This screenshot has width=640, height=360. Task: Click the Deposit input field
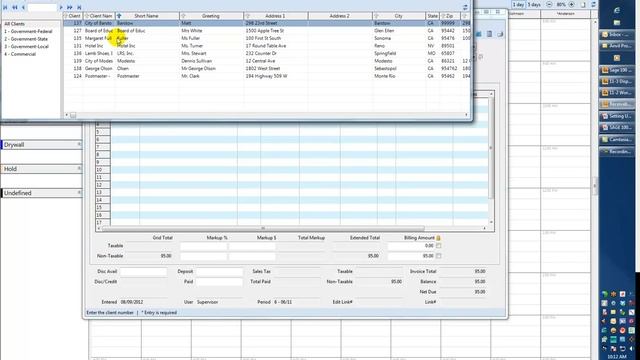(x=219, y=271)
